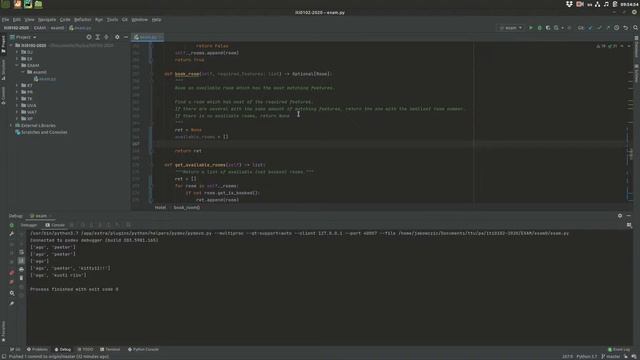Open the Navigate menu
The height and width of the screenshot is (360, 640).
point(47,20)
